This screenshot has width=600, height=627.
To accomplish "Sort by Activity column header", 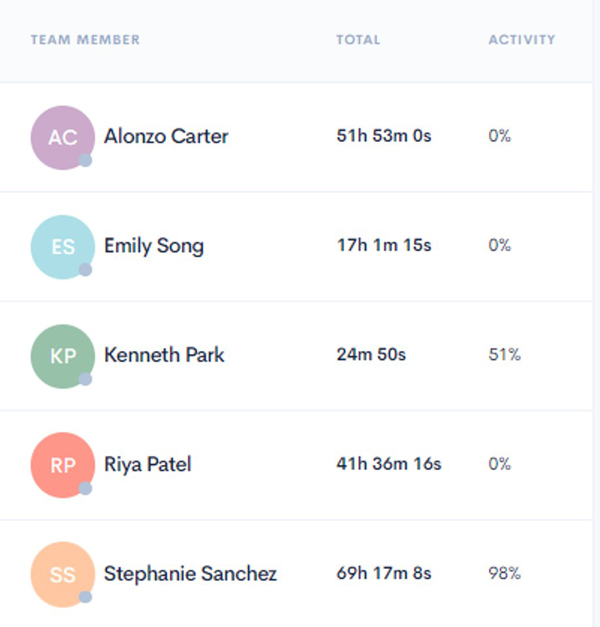I will pyautogui.click(x=521, y=40).
